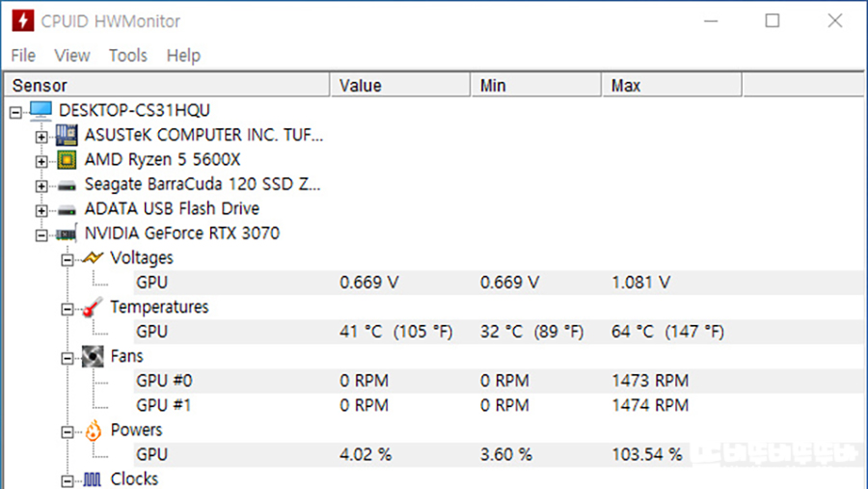868x489 pixels.
Task: Select the GPU #0 fan row
Action: coord(499,381)
